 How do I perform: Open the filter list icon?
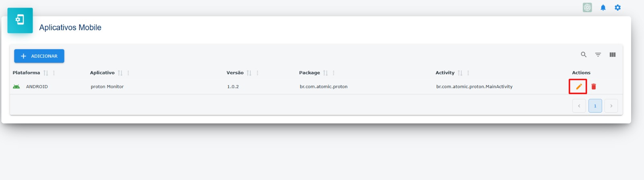(x=598, y=54)
